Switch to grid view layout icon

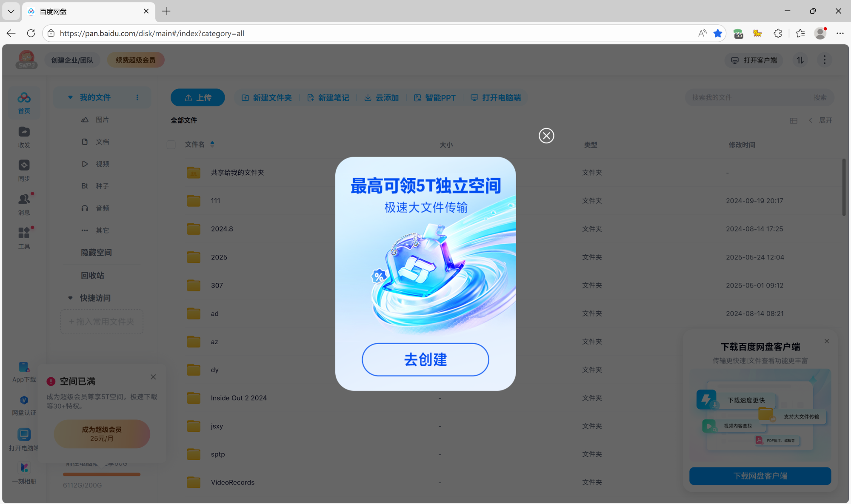(793, 120)
